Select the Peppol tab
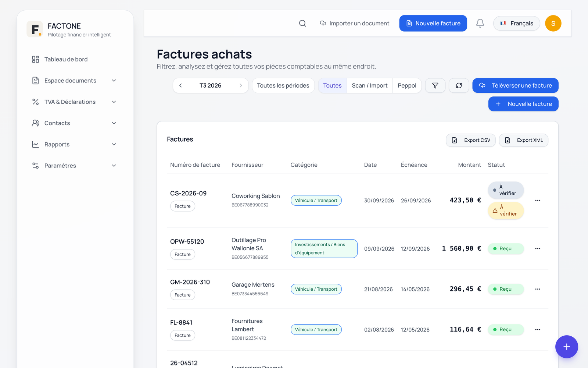This screenshot has width=588, height=368. pos(407,85)
